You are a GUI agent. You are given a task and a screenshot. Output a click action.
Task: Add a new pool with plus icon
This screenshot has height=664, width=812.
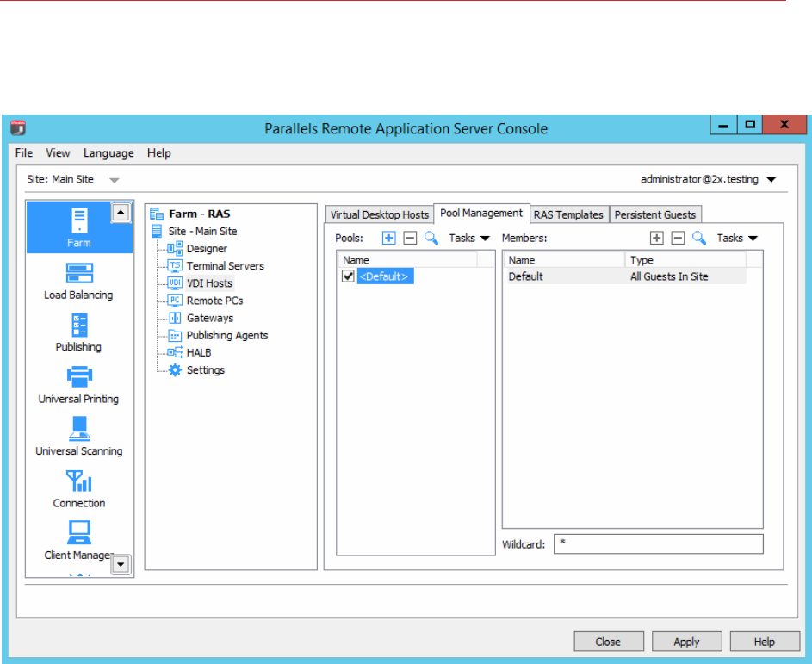(388, 238)
